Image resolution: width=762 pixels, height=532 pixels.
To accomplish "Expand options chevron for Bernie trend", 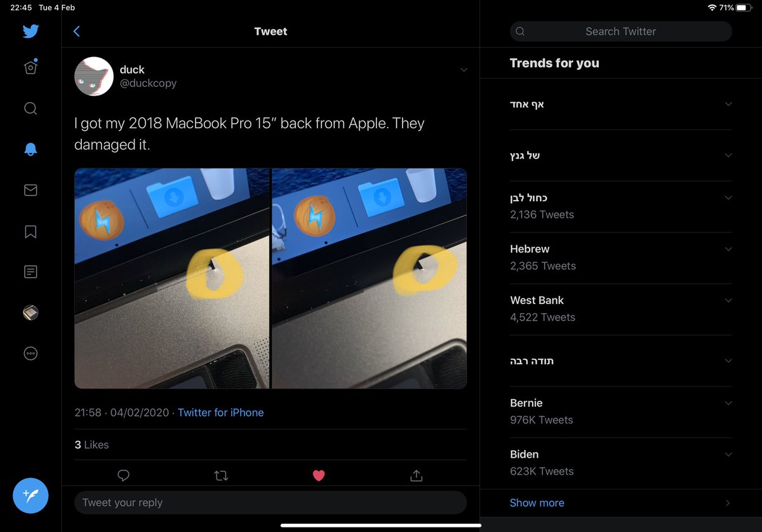I will (x=728, y=403).
